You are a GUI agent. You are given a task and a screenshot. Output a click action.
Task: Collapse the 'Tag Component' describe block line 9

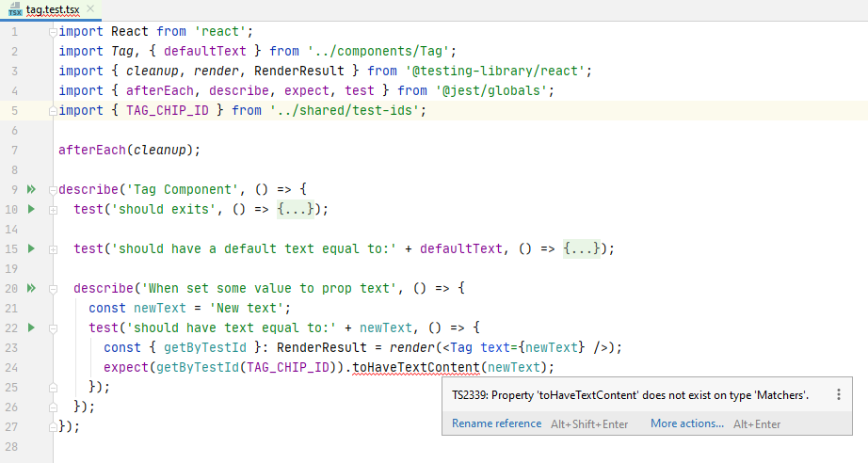pyautogui.click(x=53, y=190)
